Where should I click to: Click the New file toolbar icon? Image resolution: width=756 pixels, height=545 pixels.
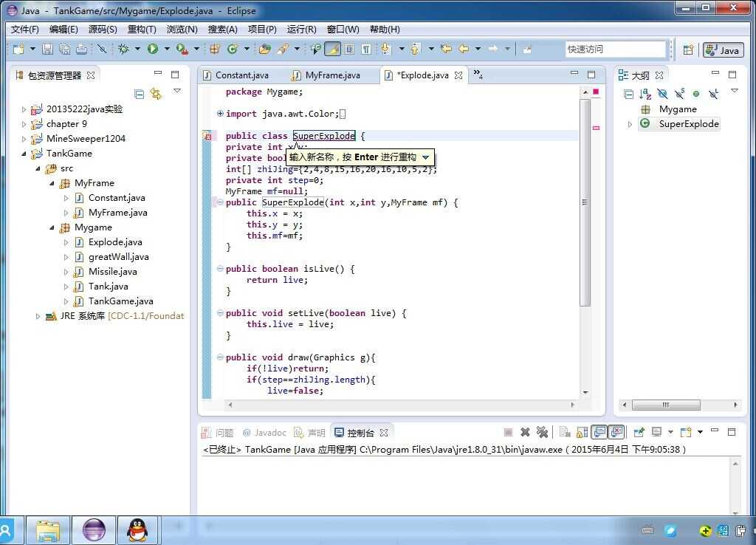[x=18, y=49]
